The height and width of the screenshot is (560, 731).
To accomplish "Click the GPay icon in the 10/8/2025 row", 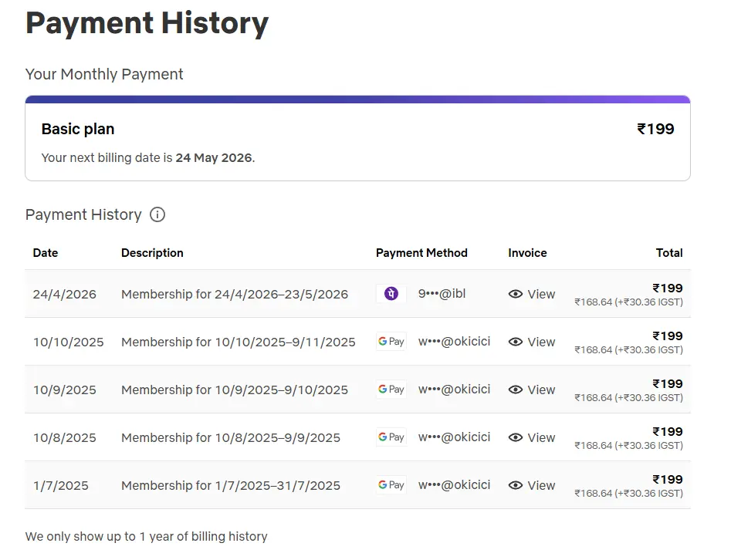I will [391, 437].
